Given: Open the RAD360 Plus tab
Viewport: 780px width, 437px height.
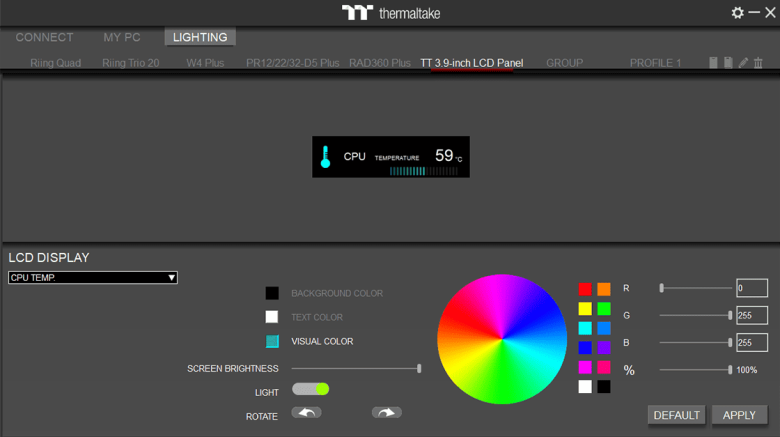Looking at the screenshot, I should [380, 63].
